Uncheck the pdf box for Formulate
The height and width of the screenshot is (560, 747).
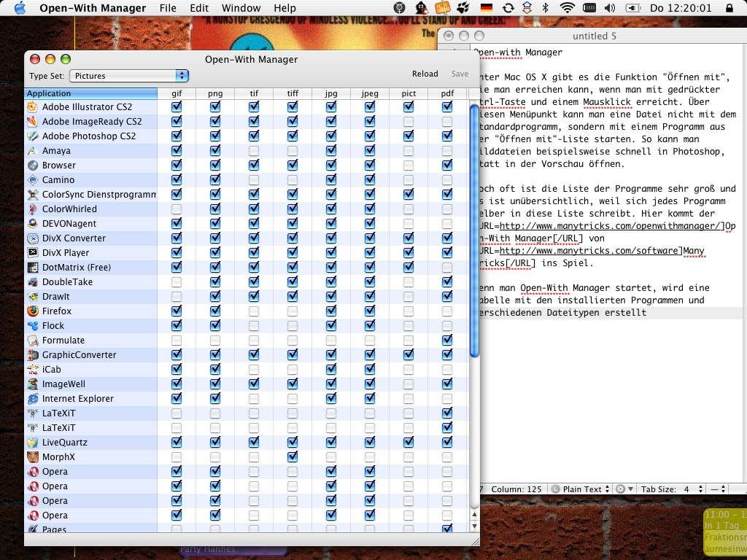point(447,340)
